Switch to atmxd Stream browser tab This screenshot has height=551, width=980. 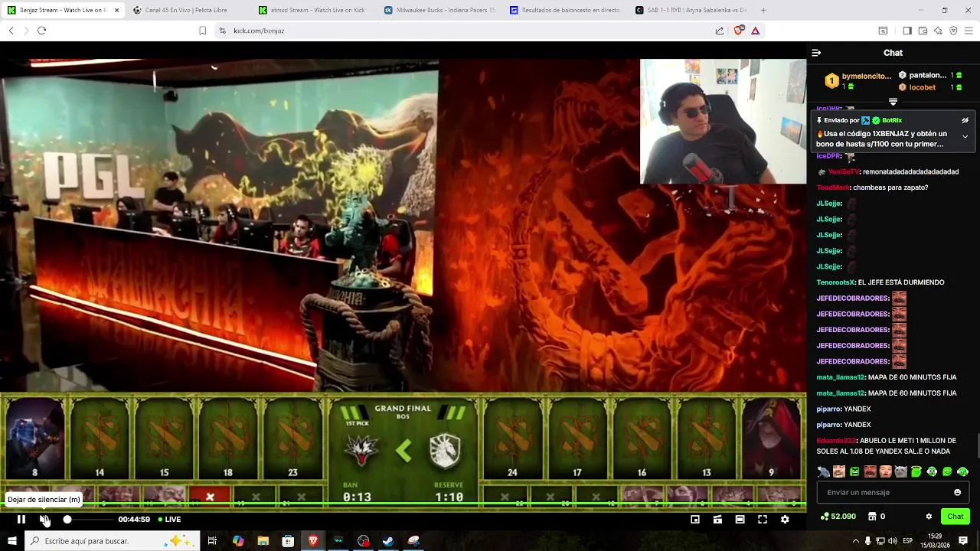(312, 10)
